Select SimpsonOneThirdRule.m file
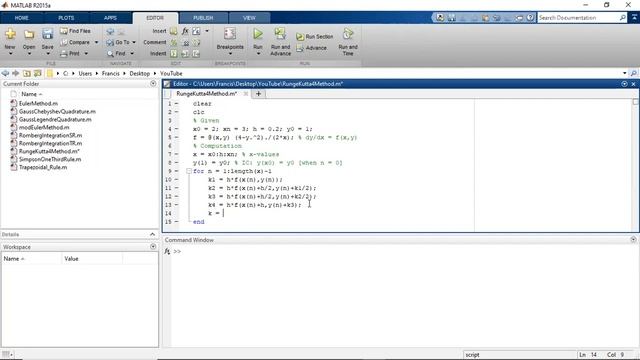The height and width of the screenshot is (360, 640). pyautogui.click(x=50, y=159)
